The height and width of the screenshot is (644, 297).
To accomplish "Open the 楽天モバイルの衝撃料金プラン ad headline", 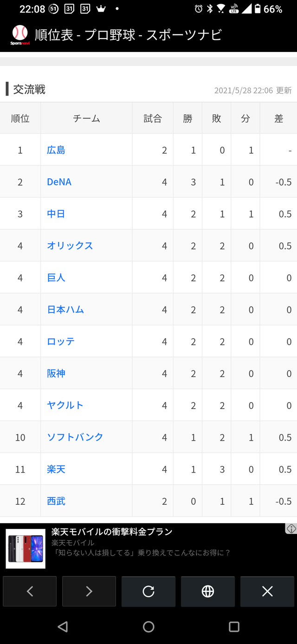I will 112,532.
